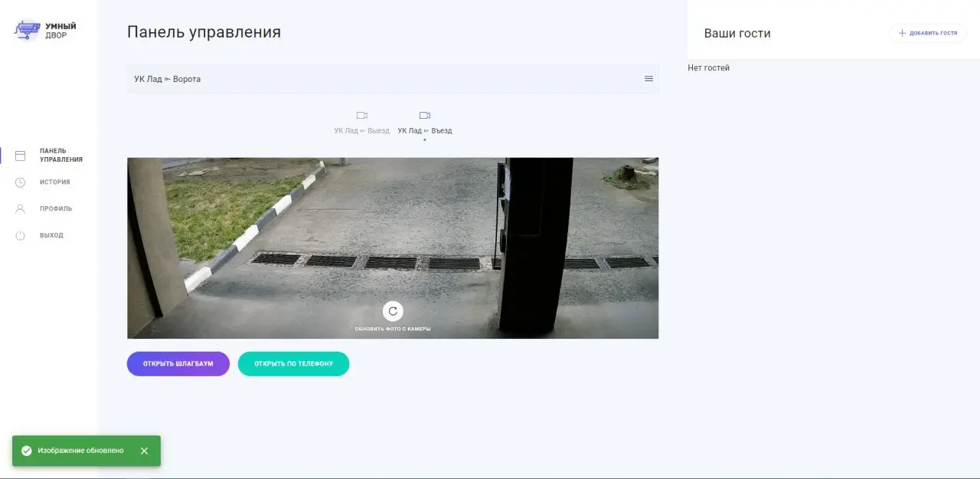The height and width of the screenshot is (479, 980).
Task: Click the Выход power icon
Action: (x=21, y=235)
